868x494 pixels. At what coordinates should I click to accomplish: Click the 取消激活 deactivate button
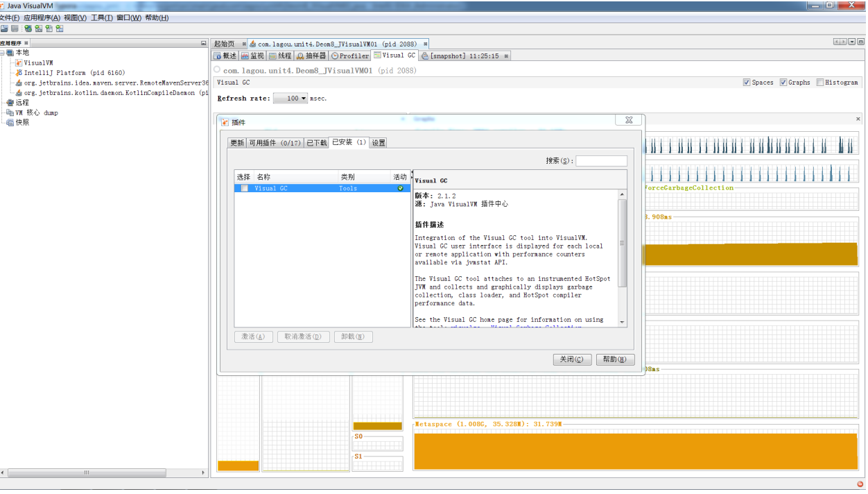pos(303,337)
